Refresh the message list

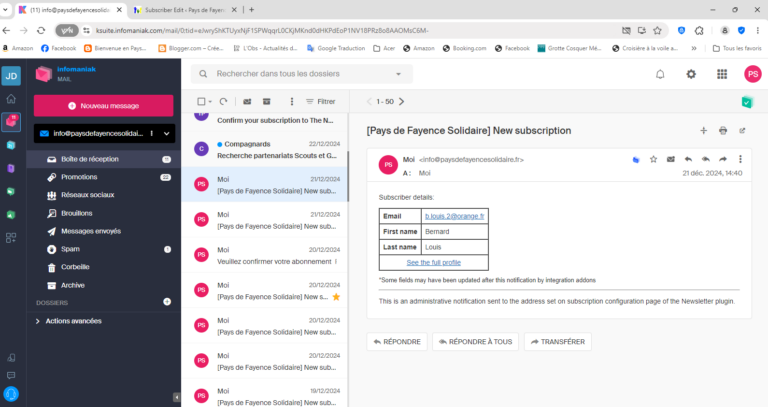click(x=223, y=101)
